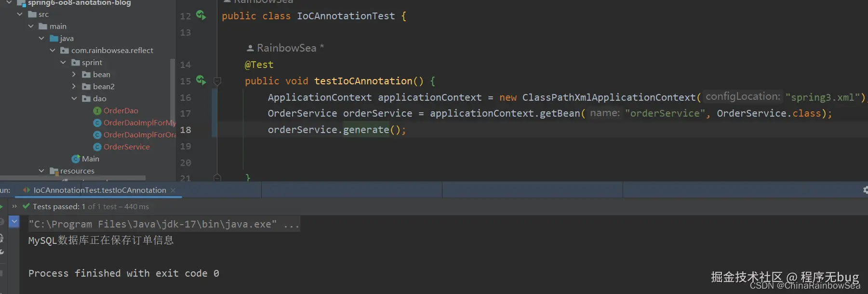868x294 pixels.
Task: Open OrderDao in the project tree
Action: pos(121,111)
